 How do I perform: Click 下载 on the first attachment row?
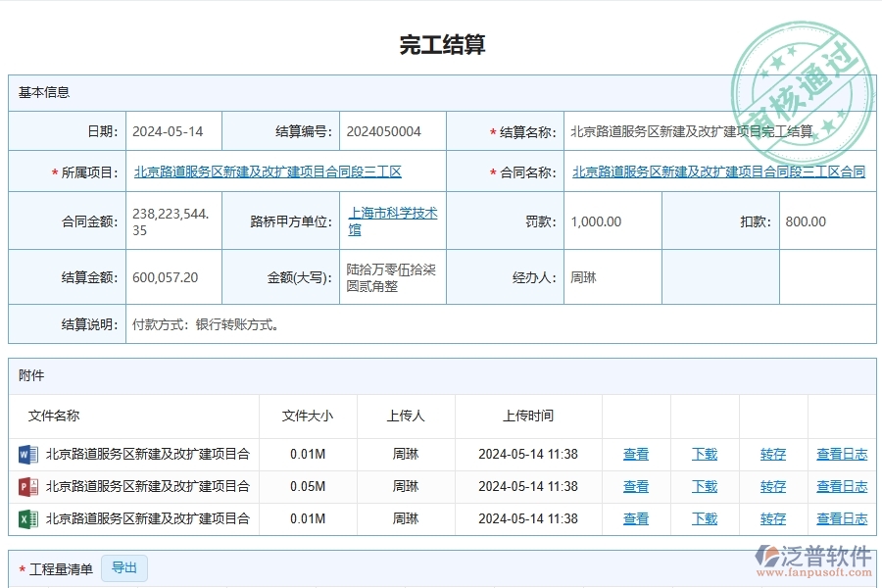tap(704, 454)
